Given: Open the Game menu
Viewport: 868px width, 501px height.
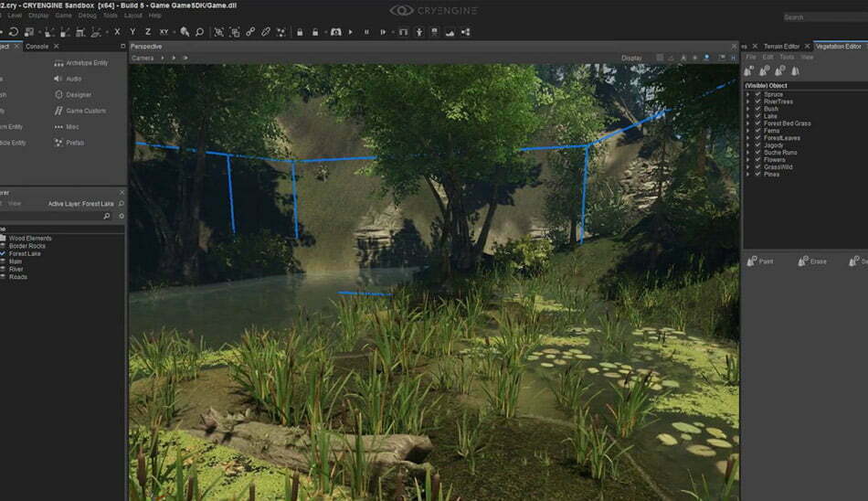Looking at the screenshot, I should point(63,16).
